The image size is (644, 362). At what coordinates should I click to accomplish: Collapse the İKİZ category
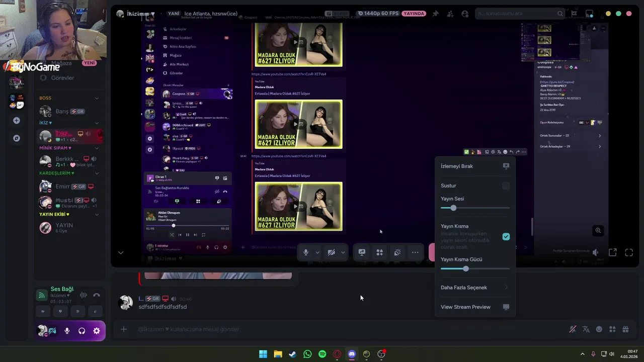point(97,123)
